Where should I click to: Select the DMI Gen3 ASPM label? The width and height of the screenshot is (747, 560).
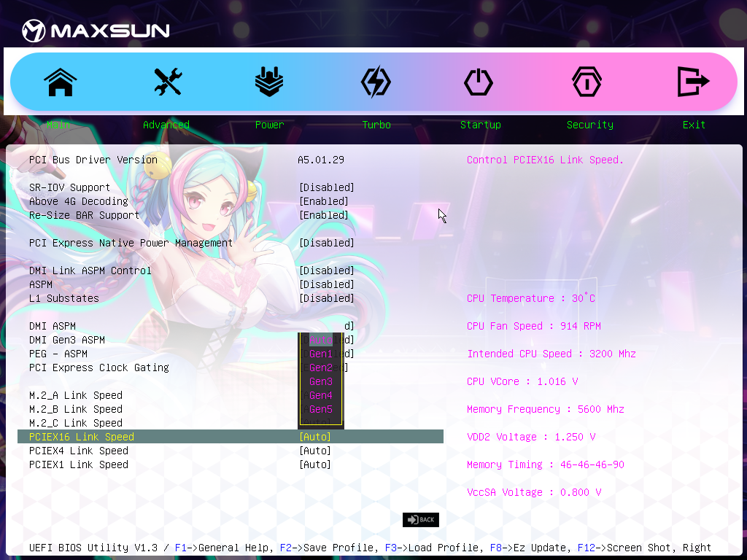point(66,340)
